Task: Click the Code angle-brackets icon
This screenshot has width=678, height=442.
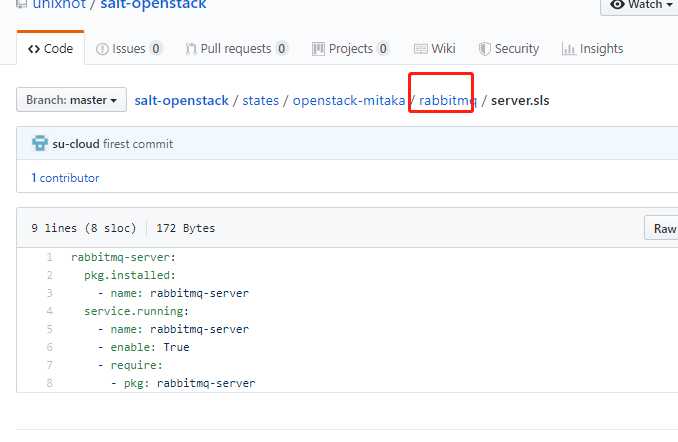Action: [x=34, y=49]
